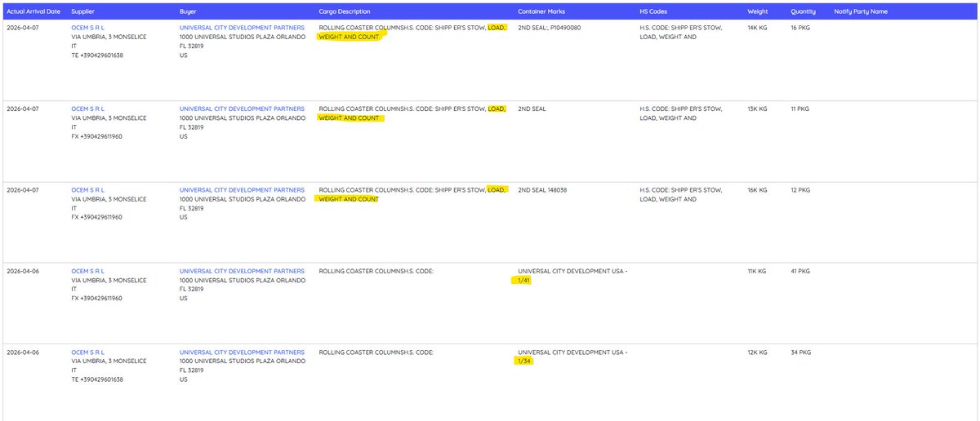
Task: Select the 41 PKG quantity cell
Action: (800, 271)
